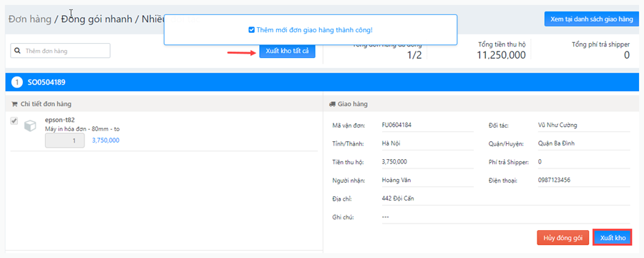The width and height of the screenshot is (644, 258).
Task: Click the price link 3,750,000
Action: pyautogui.click(x=106, y=140)
